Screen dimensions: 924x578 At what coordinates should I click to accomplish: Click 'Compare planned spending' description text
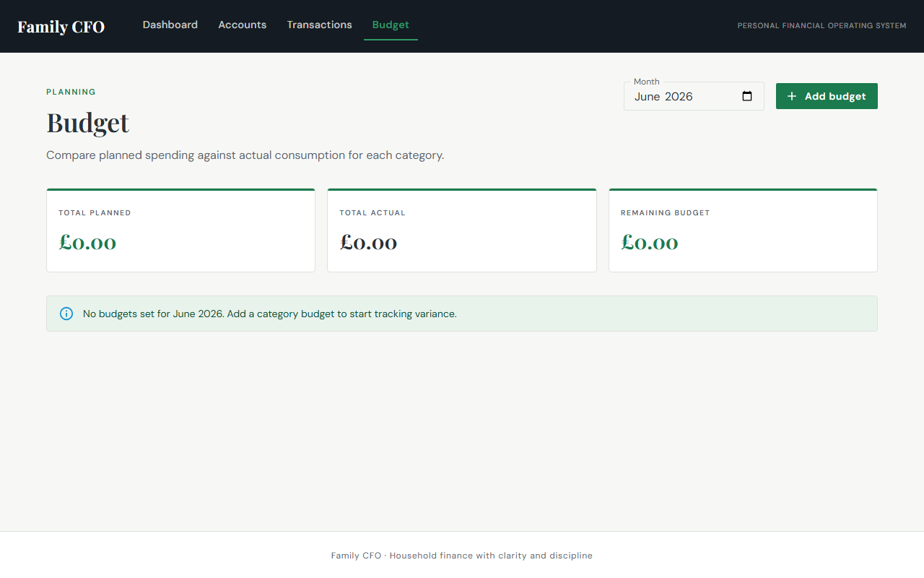pyautogui.click(x=245, y=155)
